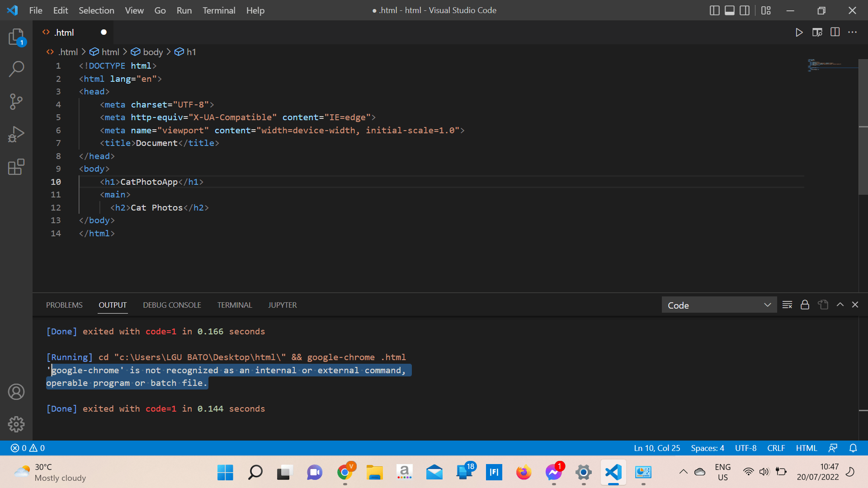
Task: Click Spaces: 4 indentation setting
Action: (707, 448)
